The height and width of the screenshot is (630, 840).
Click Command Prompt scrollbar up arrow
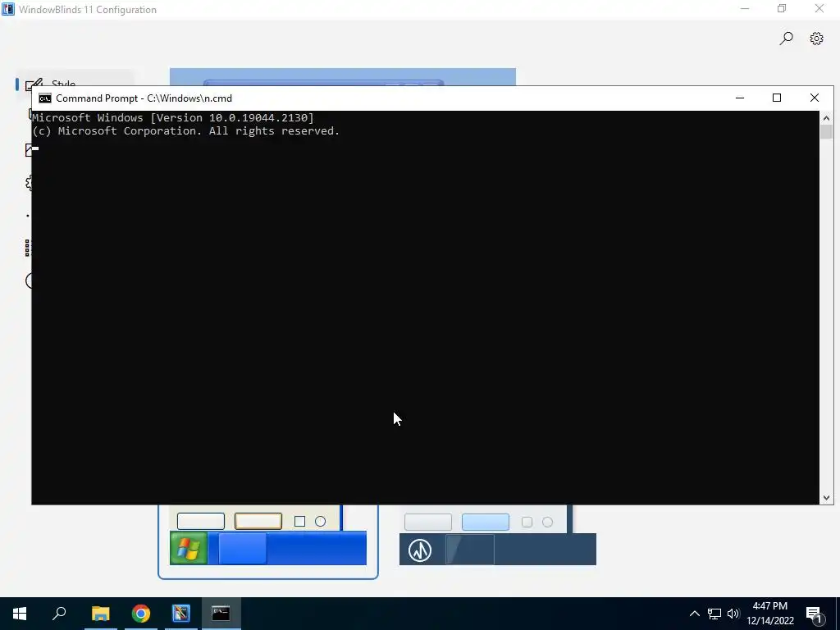click(x=826, y=118)
